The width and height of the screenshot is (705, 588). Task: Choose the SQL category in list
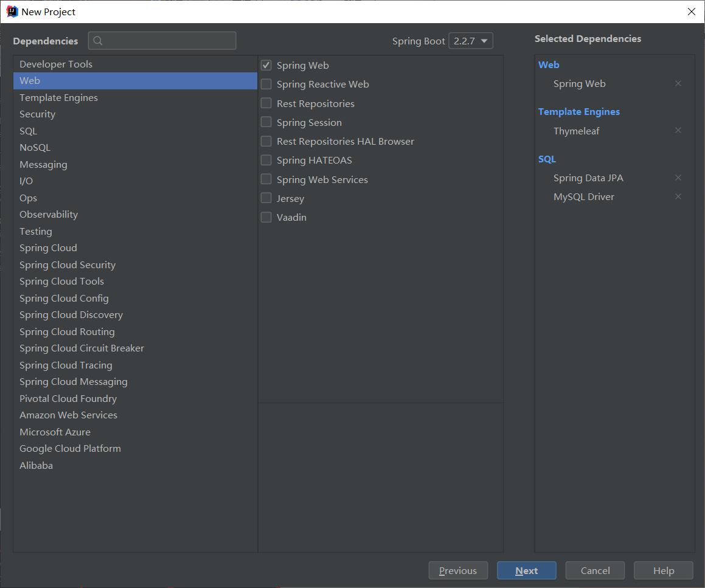(x=135, y=131)
